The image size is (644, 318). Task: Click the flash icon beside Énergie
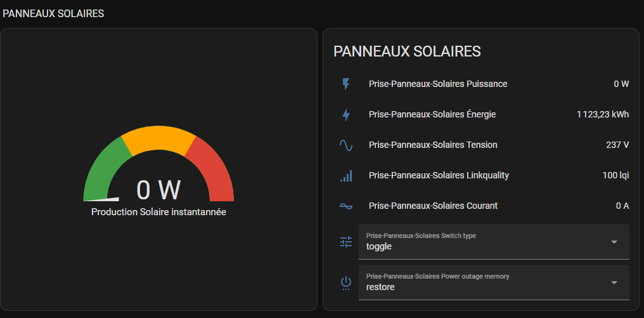[x=346, y=114]
